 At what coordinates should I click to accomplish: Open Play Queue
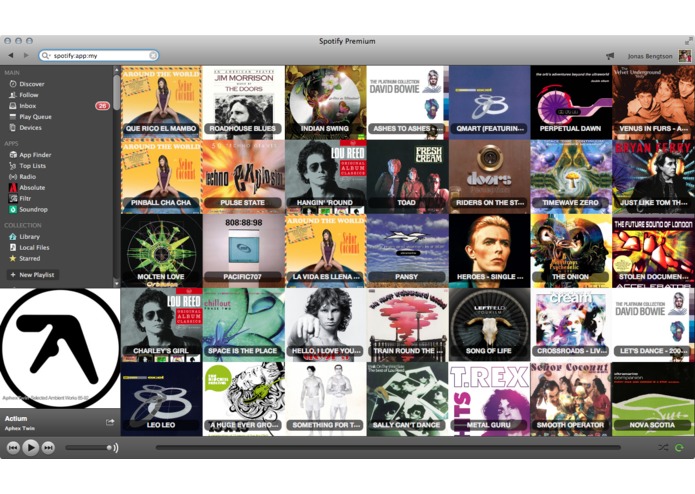point(35,117)
